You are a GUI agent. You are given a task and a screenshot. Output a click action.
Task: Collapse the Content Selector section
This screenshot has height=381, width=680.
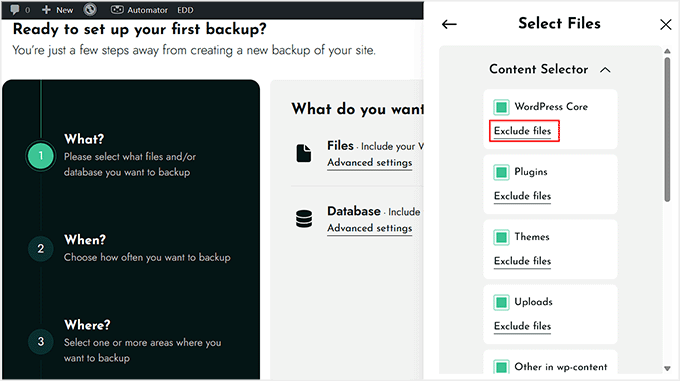pos(605,70)
